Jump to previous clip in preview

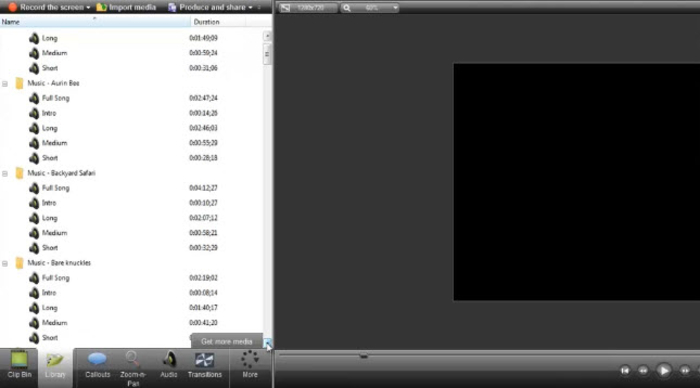(625, 371)
